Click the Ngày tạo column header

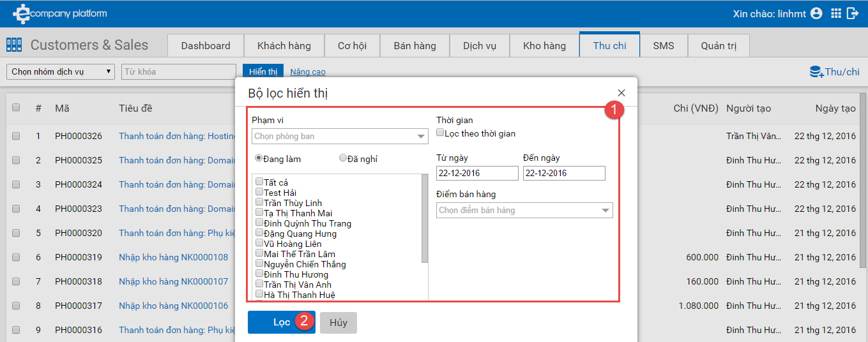[835, 108]
